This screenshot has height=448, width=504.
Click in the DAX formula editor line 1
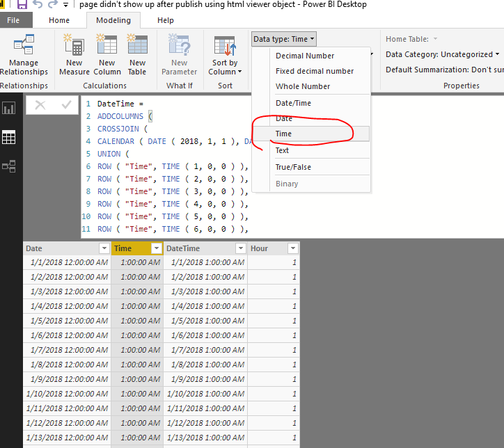pos(120,104)
